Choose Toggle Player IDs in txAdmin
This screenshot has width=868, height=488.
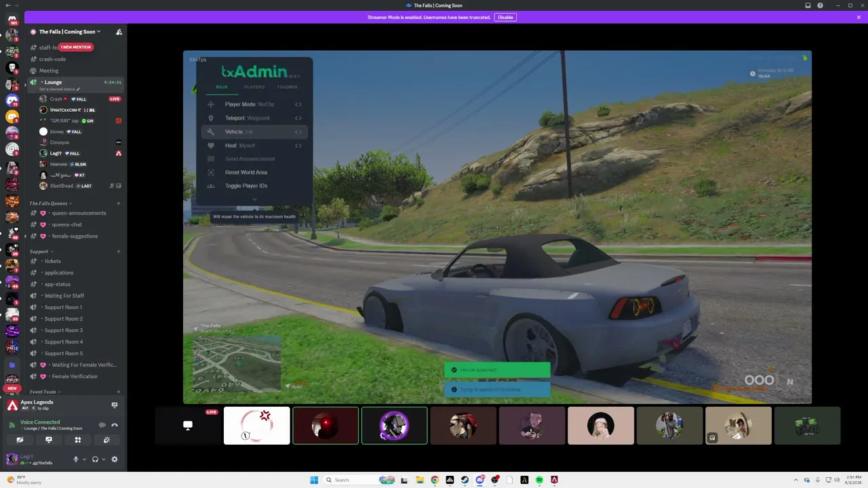(x=256, y=186)
